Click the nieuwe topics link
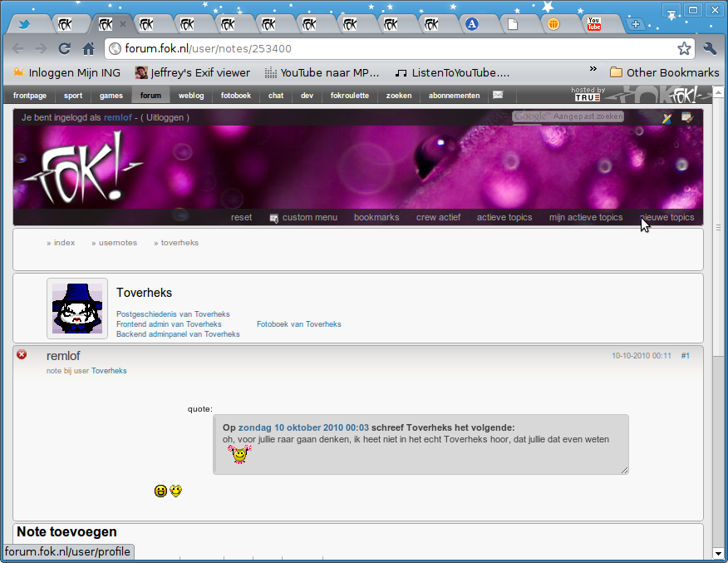 point(667,217)
